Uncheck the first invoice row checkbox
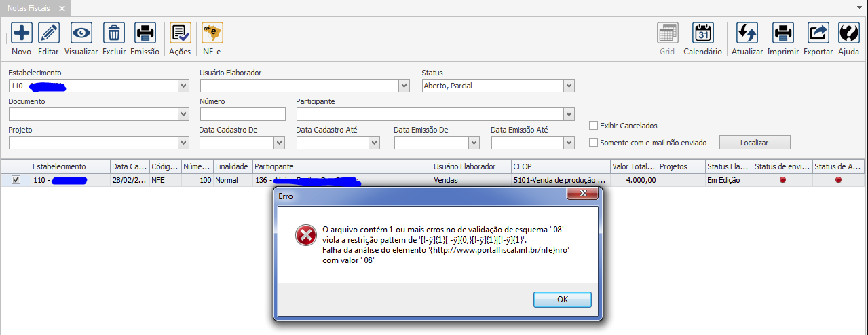The image size is (868, 335). click(x=16, y=180)
